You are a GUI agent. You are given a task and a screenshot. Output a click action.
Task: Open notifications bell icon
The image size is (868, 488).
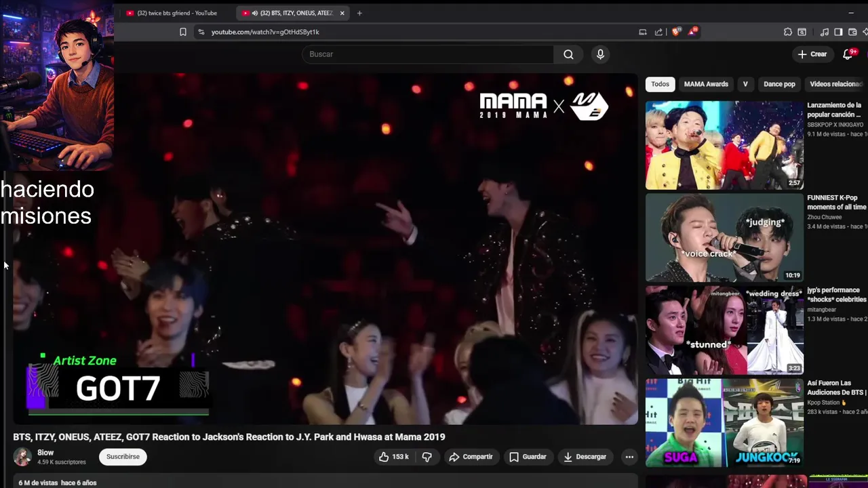coord(848,54)
